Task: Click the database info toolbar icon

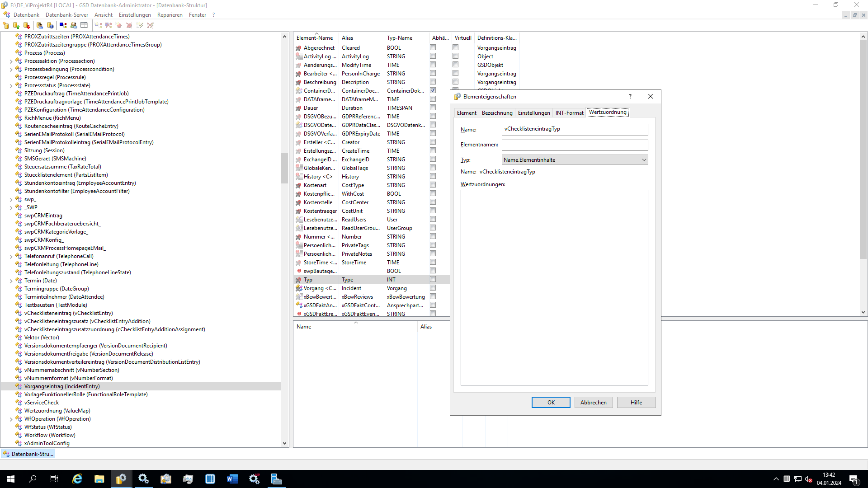Action: click(50, 25)
